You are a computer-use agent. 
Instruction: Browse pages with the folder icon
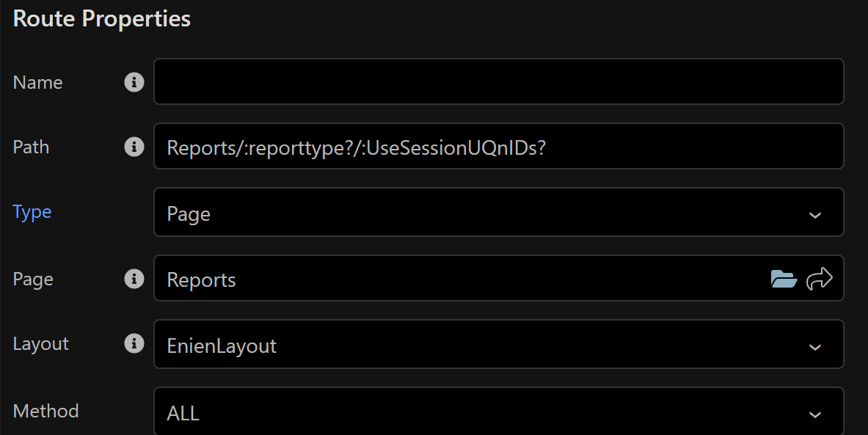click(x=784, y=279)
